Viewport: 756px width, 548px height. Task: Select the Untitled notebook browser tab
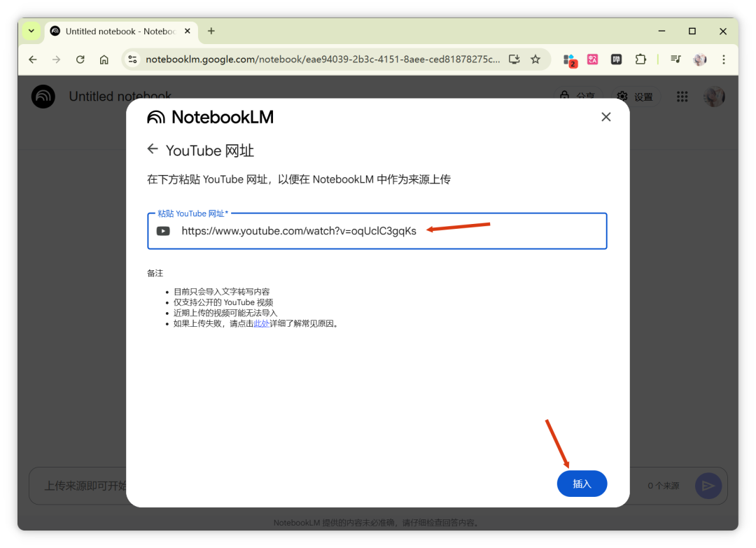[x=120, y=31]
